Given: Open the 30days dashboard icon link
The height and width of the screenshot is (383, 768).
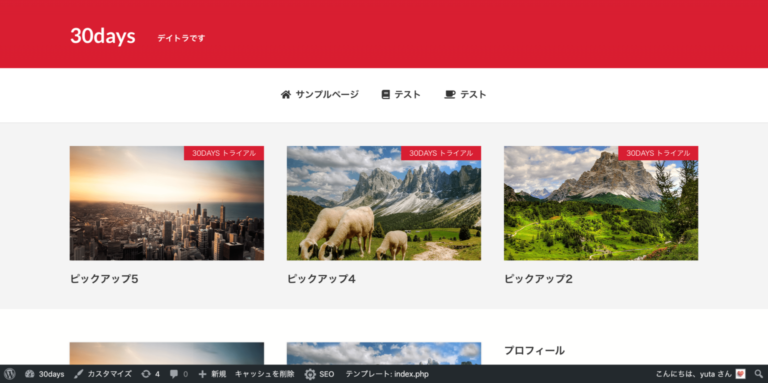Looking at the screenshot, I should [29, 374].
